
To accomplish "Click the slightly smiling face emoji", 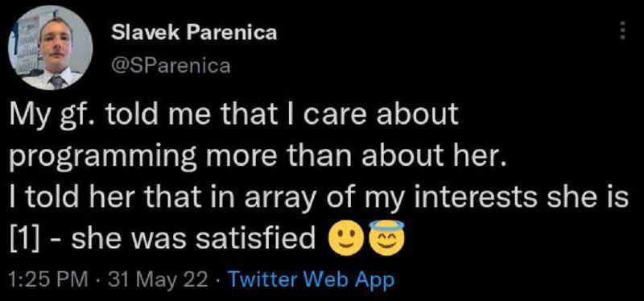I will [346, 239].
